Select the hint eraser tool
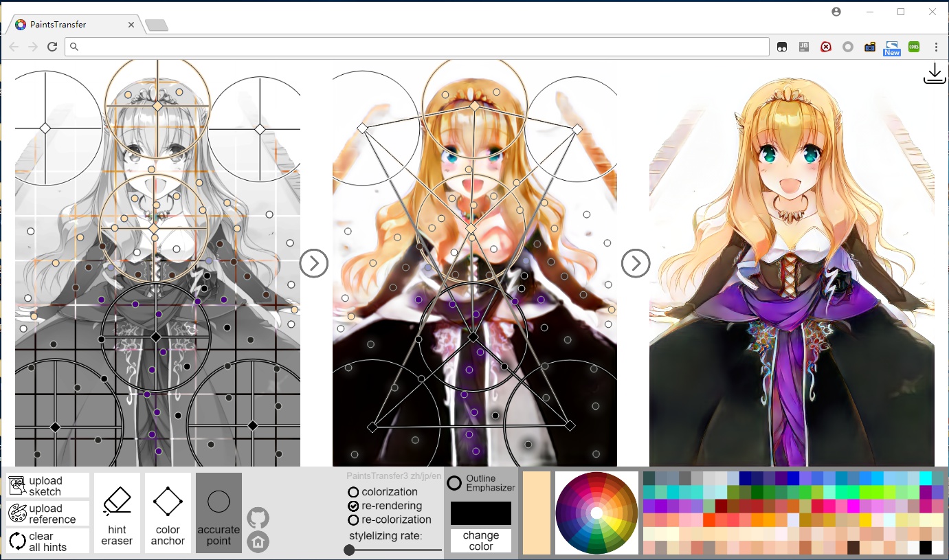Screen dimensions: 949x560 pyautogui.click(x=117, y=513)
